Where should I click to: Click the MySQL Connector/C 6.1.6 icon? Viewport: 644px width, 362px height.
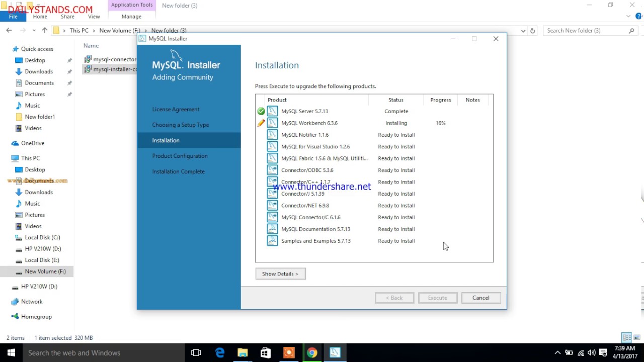click(272, 217)
